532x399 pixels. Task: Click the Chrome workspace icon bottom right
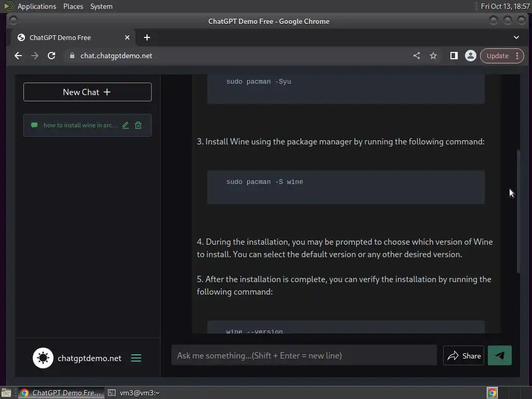point(492,393)
